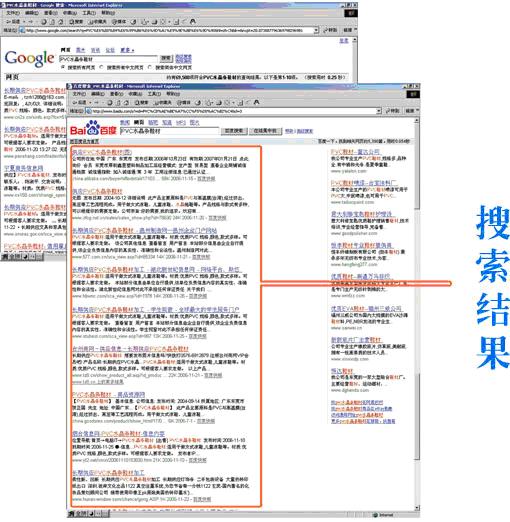
Task: Click the Google 搜索 search button
Action: point(166,59)
